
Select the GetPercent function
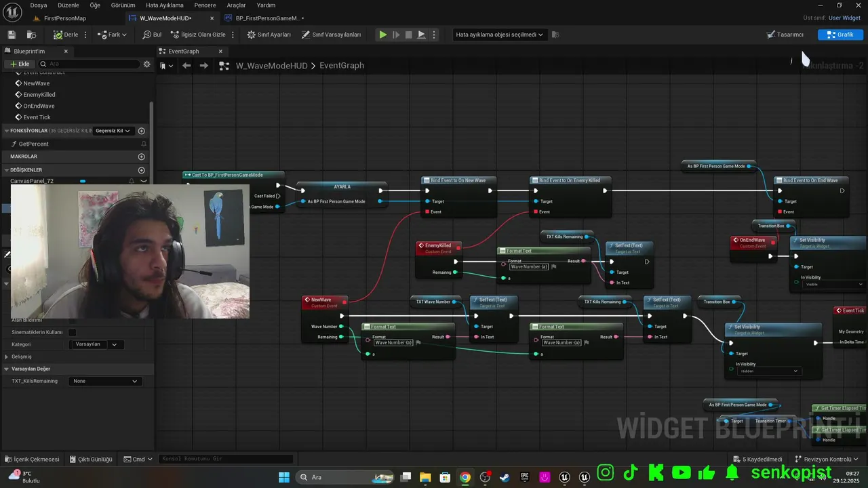(33, 144)
